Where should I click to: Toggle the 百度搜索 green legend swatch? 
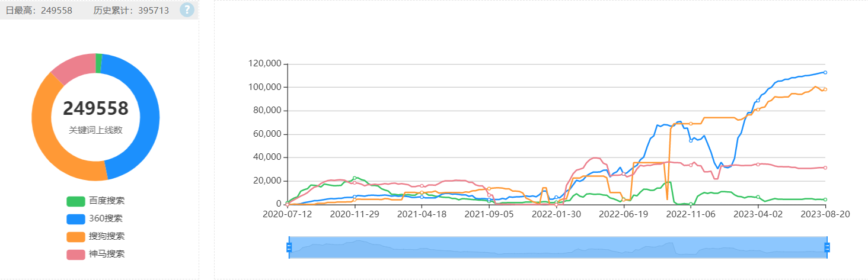pyautogui.click(x=76, y=201)
